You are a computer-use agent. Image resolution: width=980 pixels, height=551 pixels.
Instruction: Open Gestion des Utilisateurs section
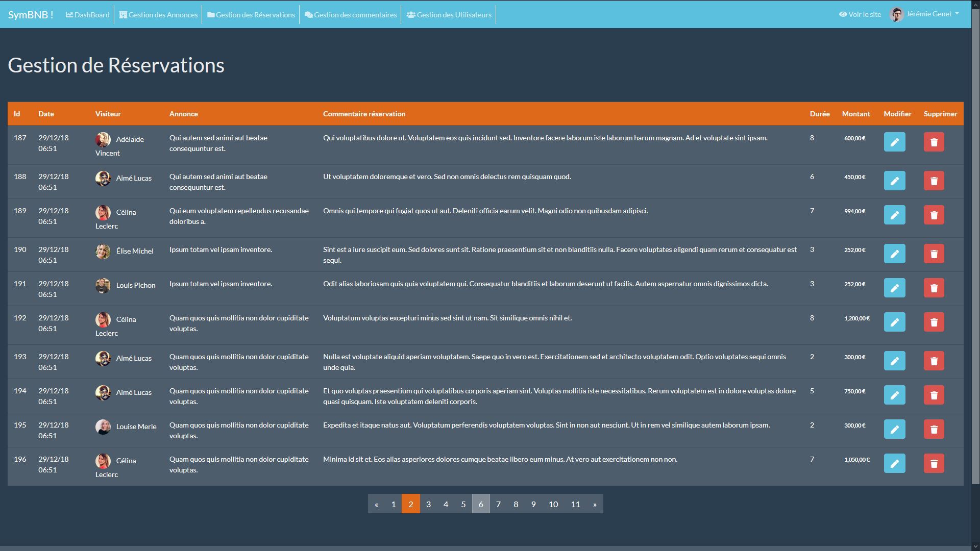(449, 15)
